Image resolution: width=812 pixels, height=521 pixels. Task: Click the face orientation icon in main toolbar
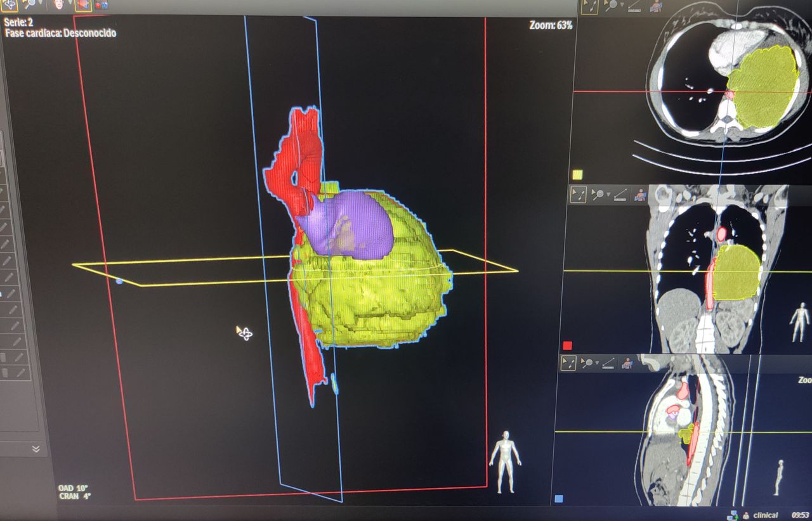59,5
